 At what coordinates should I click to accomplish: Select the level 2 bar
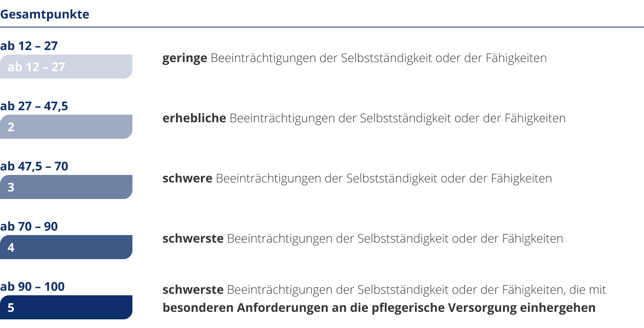pos(66,127)
